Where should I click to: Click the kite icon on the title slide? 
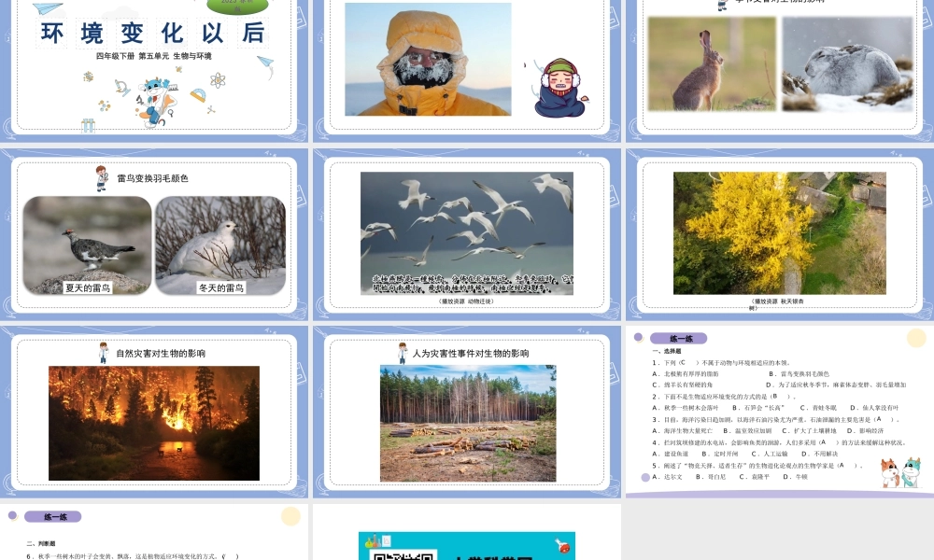(x=265, y=66)
